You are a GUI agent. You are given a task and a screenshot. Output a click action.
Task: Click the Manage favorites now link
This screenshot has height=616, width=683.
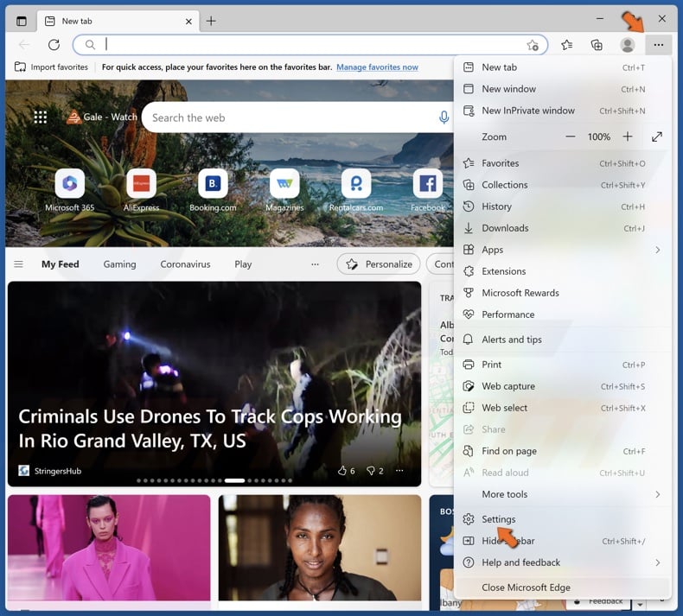click(x=377, y=67)
